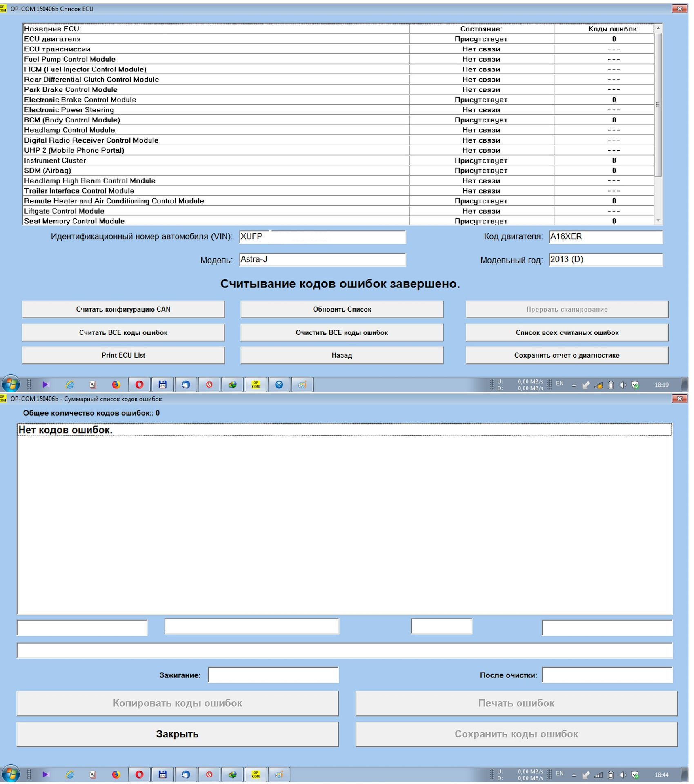Image resolution: width=694 pixels, height=784 pixels.
Task: Click 'Считать ВСЕ коды ошибок' button
Action: tap(123, 332)
